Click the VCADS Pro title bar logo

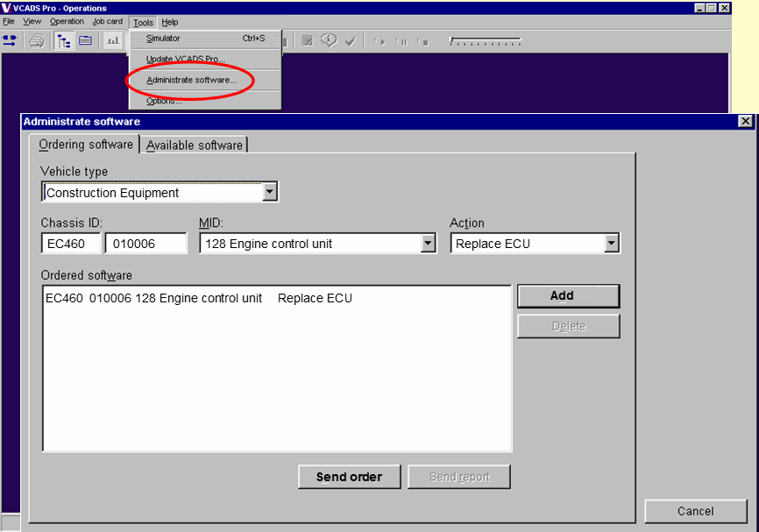pyautogui.click(x=6, y=8)
